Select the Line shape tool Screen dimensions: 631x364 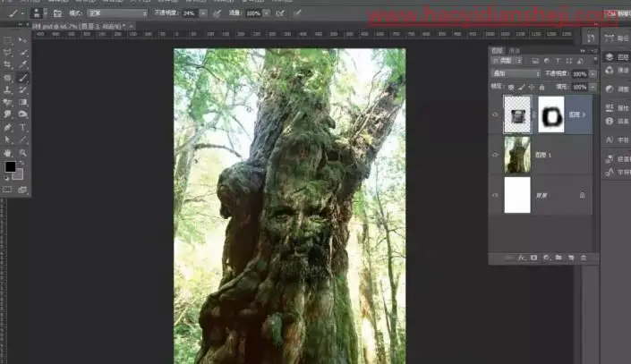coord(23,140)
